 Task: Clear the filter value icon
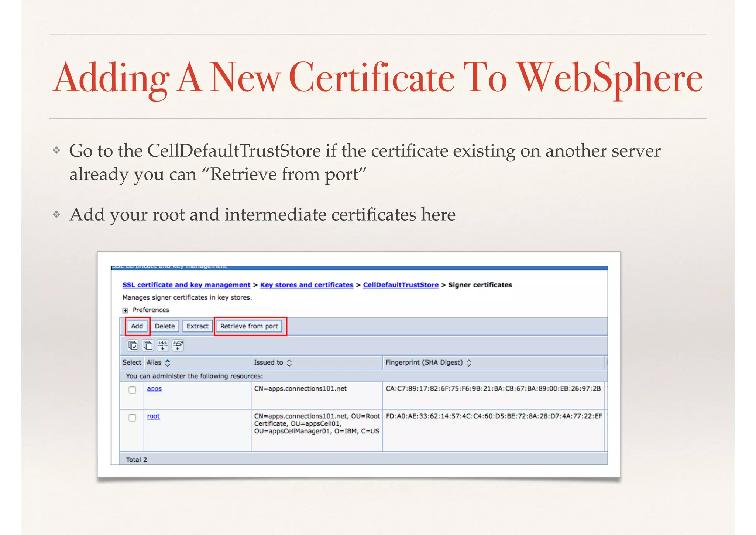tap(178, 345)
